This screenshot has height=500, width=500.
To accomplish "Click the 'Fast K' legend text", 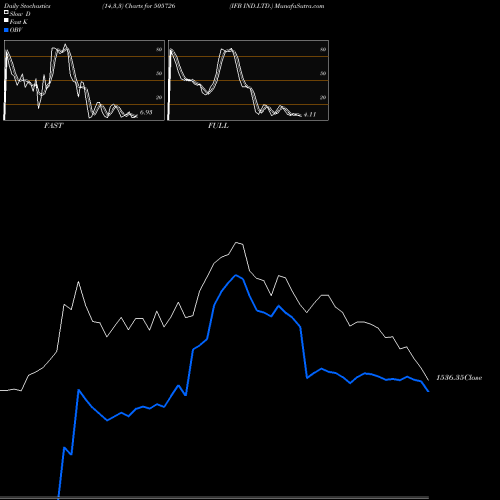I will point(18,22).
